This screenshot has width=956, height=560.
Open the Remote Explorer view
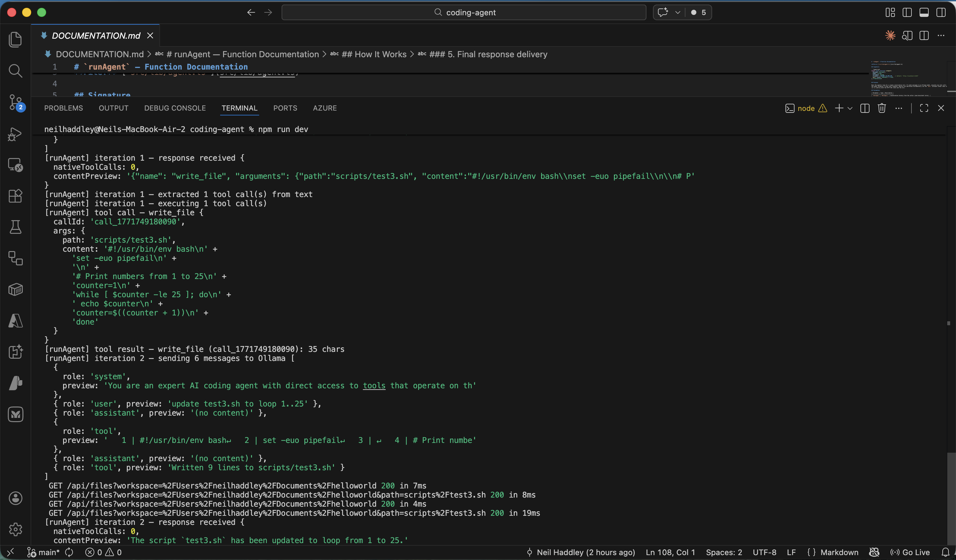point(16,164)
